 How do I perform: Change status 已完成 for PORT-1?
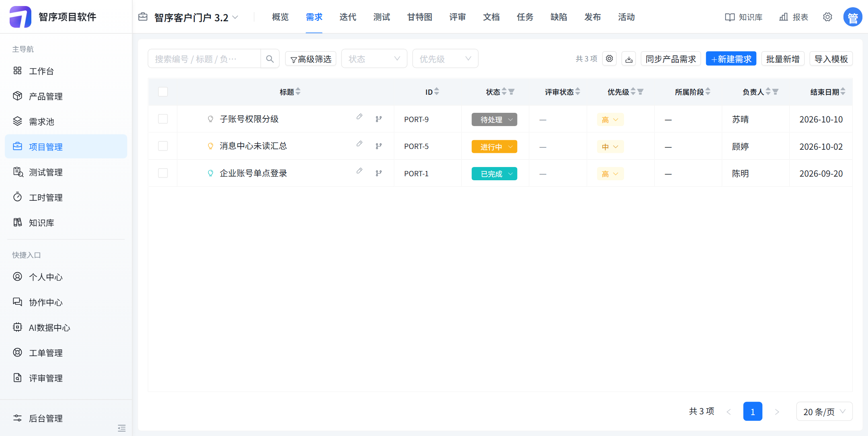click(x=494, y=174)
